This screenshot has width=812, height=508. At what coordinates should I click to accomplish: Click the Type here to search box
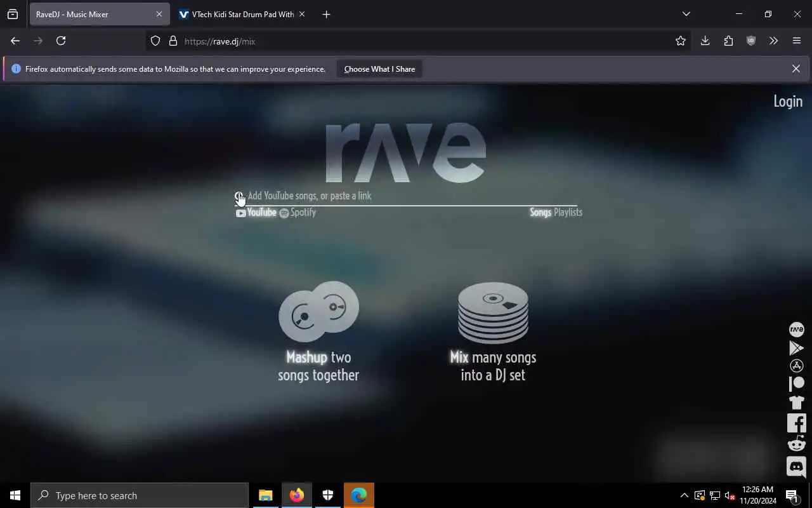140,495
